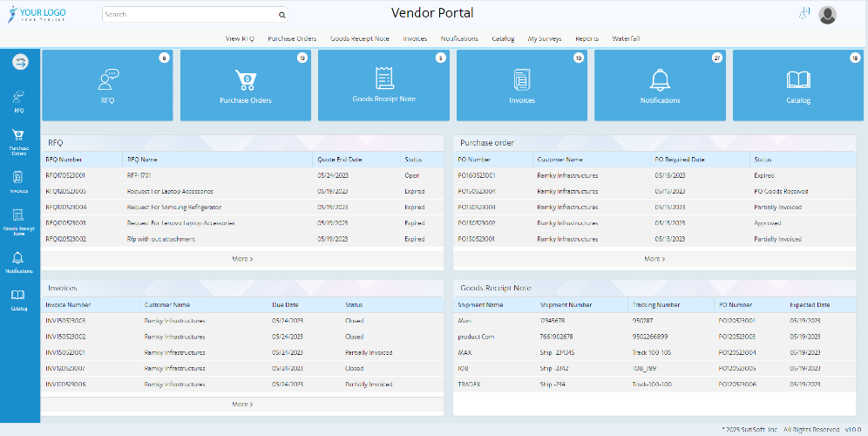The height and width of the screenshot is (436, 868).
Task: Select Rfp with out attachment row
Action: [242, 239]
